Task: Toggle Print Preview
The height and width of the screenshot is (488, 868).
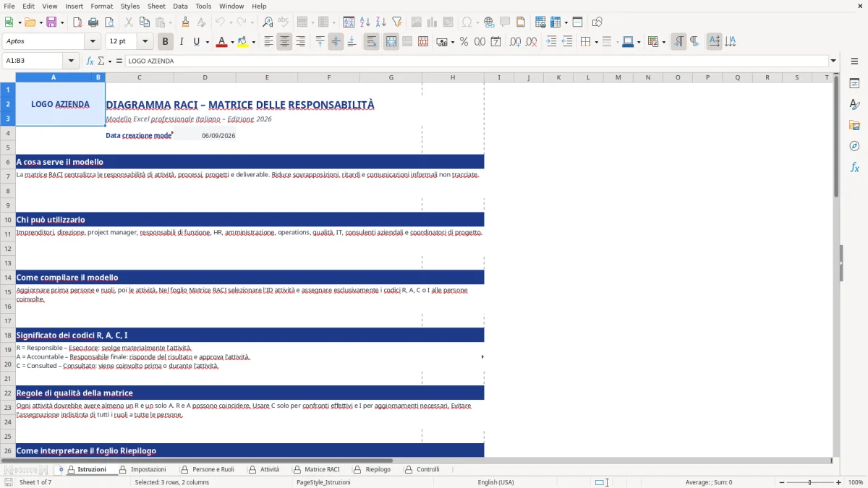Action: coord(109,22)
